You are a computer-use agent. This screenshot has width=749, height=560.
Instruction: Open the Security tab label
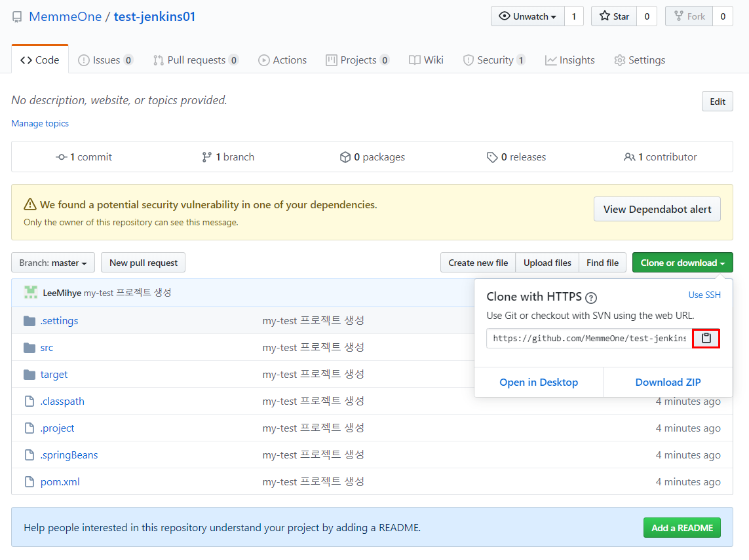[495, 60]
